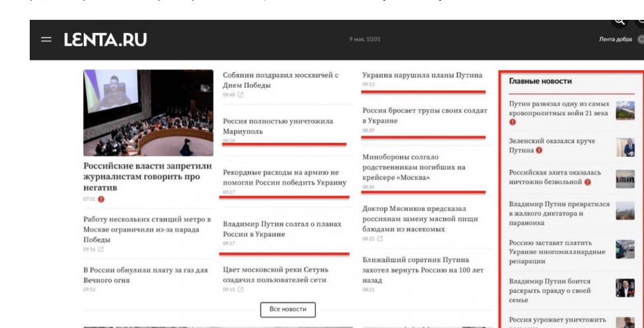Click timestamp 08:21 under 'Ближайший соратник'
The width and height of the screenshot is (644, 328).
tap(368, 290)
